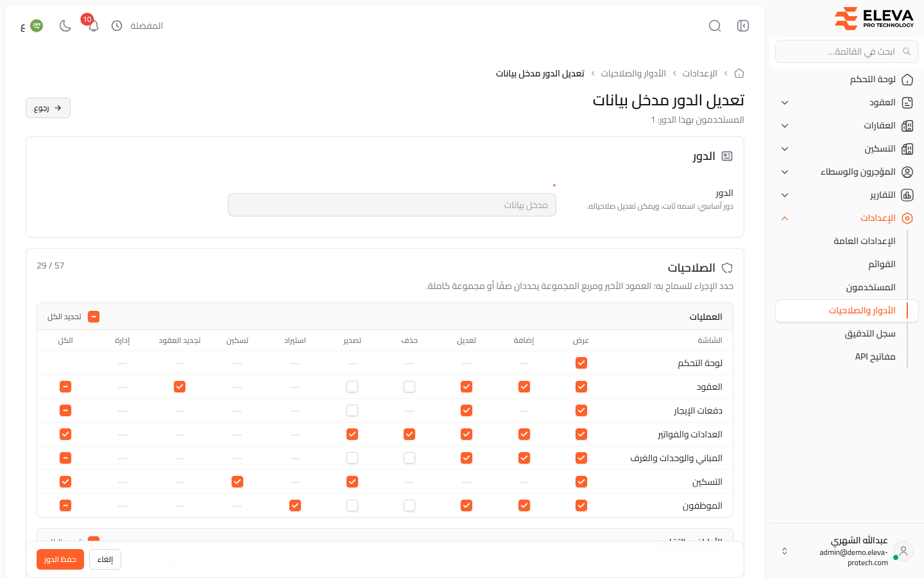Click the user avatar icon at sidebar bottom
924x578 pixels.
tap(903, 551)
